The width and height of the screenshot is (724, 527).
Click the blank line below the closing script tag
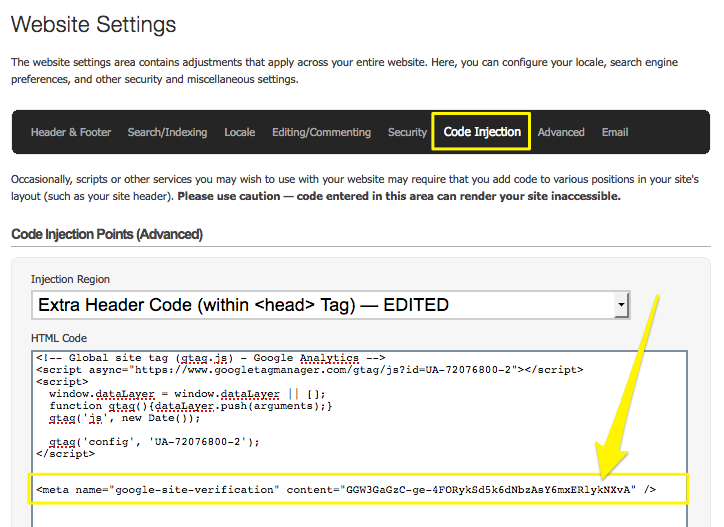[300, 470]
